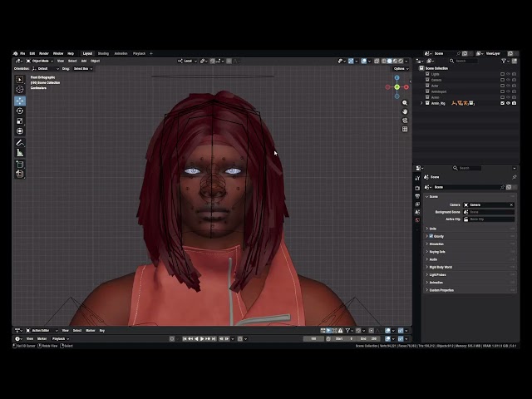Switch viewport to rendered shading
Image resolution: width=532 pixels, height=399 pixels.
coord(401,61)
